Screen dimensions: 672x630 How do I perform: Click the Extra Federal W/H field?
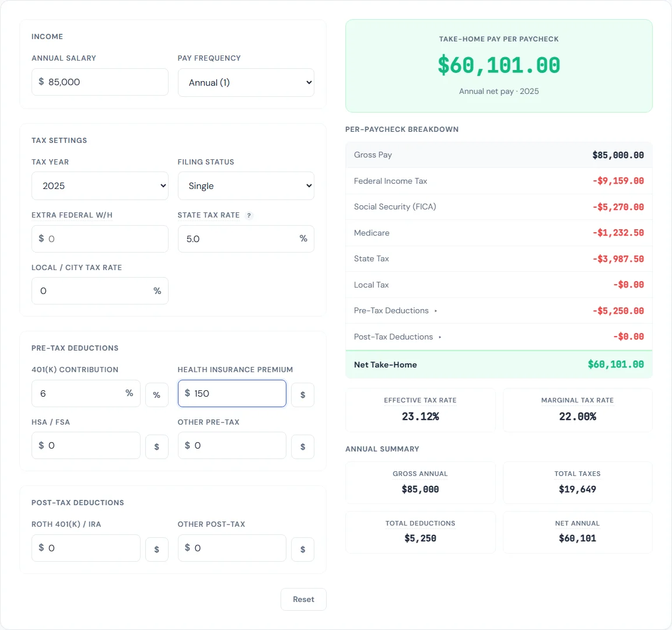pyautogui.click(x=100, y=239)
